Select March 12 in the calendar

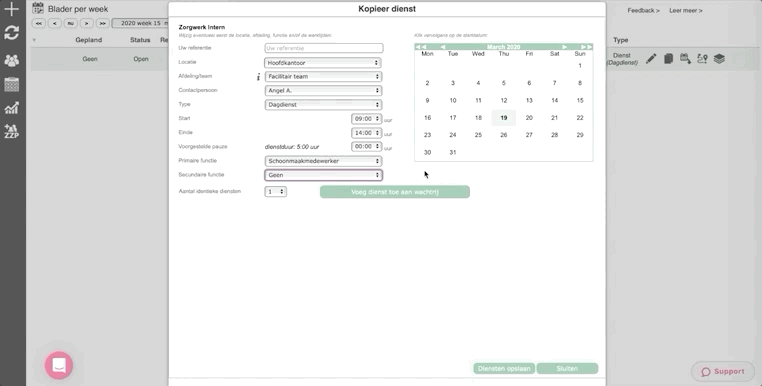point(503,100)
